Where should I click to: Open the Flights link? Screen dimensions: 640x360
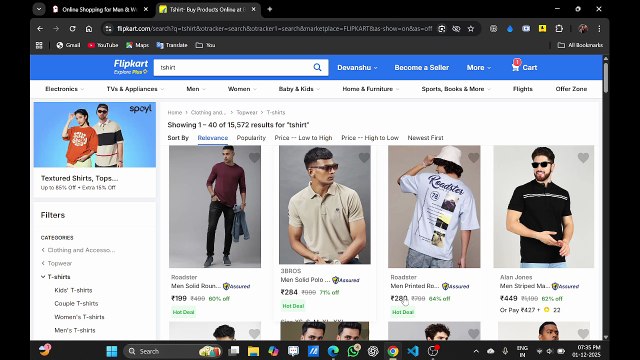pos(522,89)
